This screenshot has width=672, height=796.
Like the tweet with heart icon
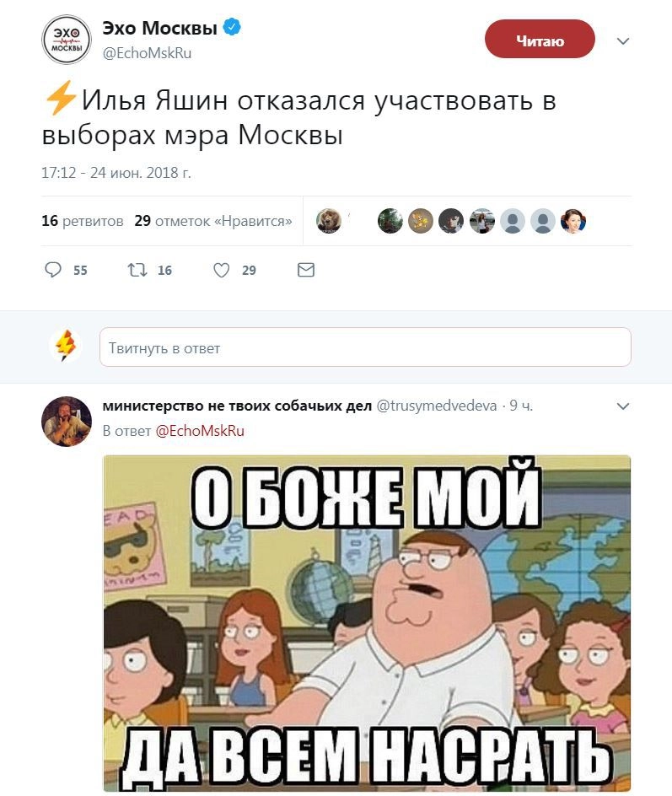(x=221, y=270)
